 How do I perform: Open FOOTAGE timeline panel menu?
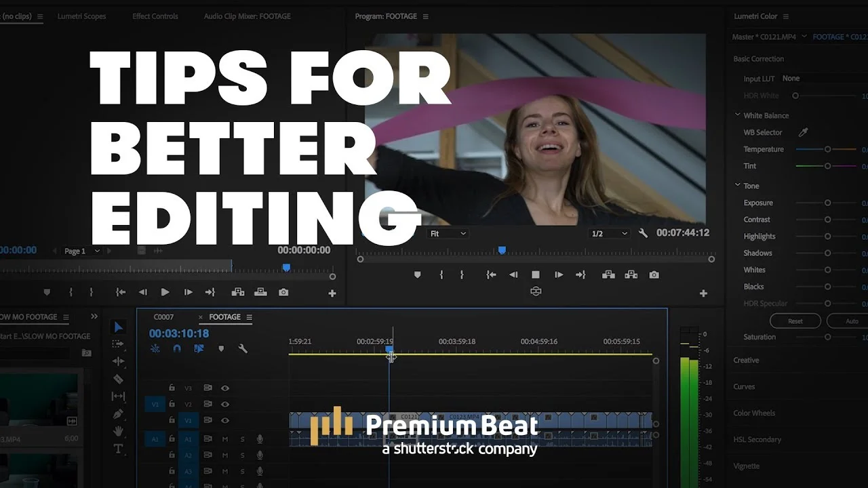click(250, 317)
